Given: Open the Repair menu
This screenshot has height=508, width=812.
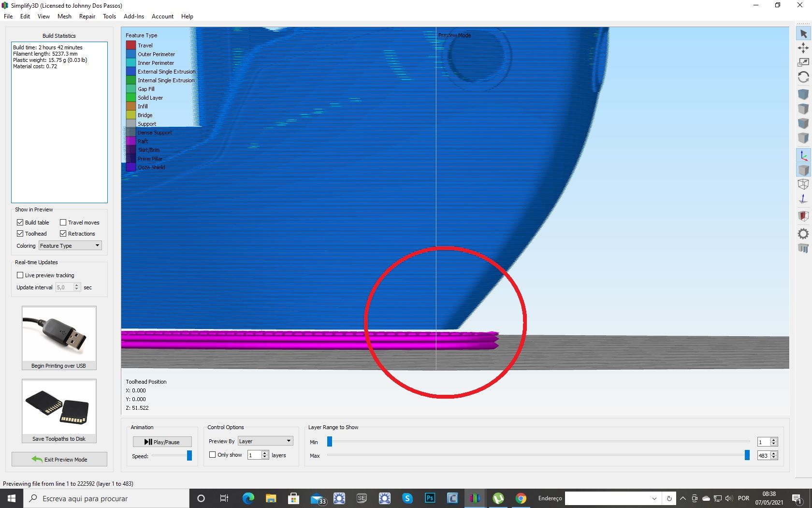Looking at the screenshot, I should click(87, 16).
